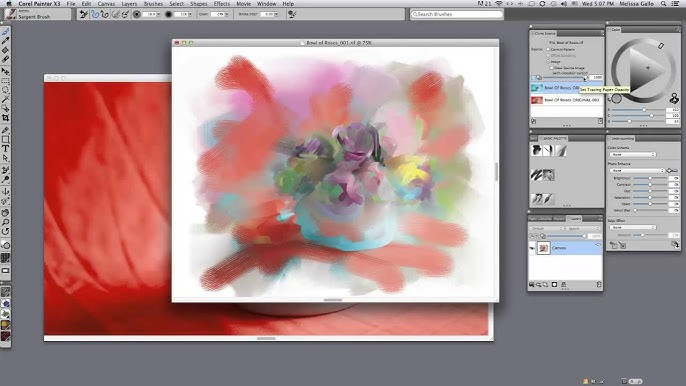686x386 pixels.
Task: Select the Lasso tool
Action: tap(5, 90)
